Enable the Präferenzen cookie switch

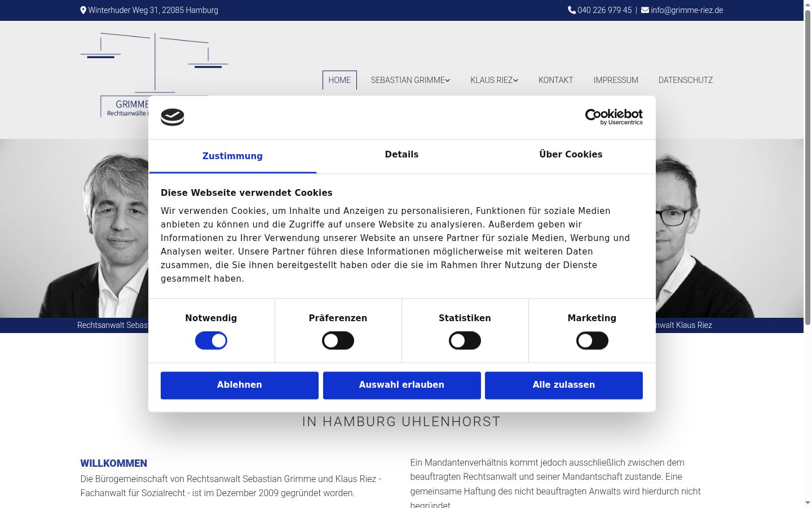click(x=338, y=341)
